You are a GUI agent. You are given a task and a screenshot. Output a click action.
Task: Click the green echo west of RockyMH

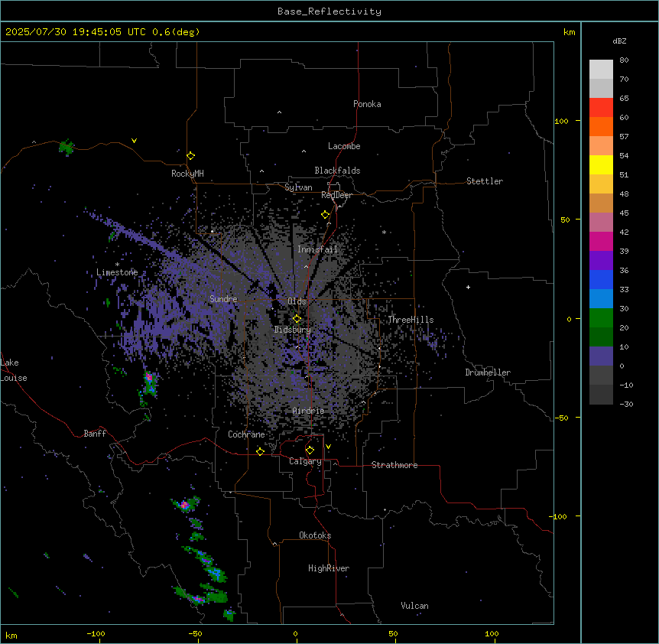pos(66,147)
